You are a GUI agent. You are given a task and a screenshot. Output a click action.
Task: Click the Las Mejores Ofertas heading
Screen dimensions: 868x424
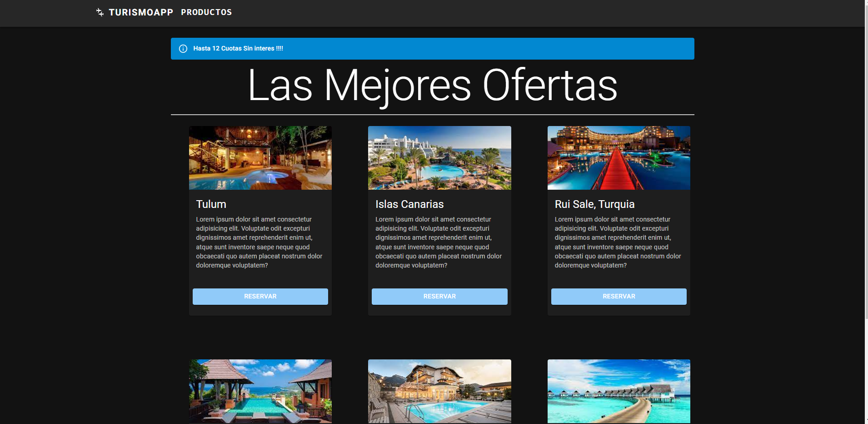point(432,86)
